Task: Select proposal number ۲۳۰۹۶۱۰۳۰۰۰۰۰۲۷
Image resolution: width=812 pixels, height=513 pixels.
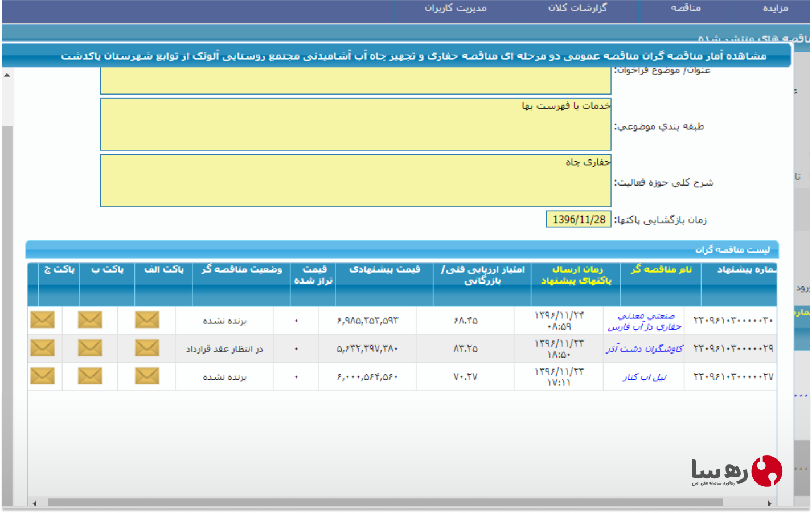Action: point(733,377)
